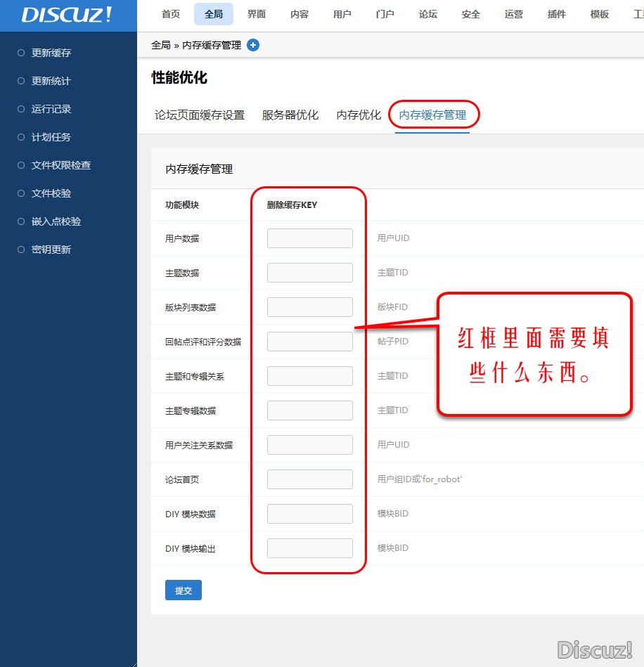
Task: Open 文件权限检查 in the sidebar
Action: pyautogui.click(x=60, y=165)
